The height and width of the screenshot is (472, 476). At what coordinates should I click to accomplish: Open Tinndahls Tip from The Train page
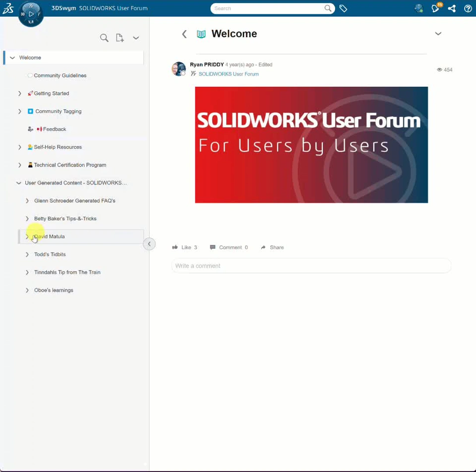[x=67, y=272]
